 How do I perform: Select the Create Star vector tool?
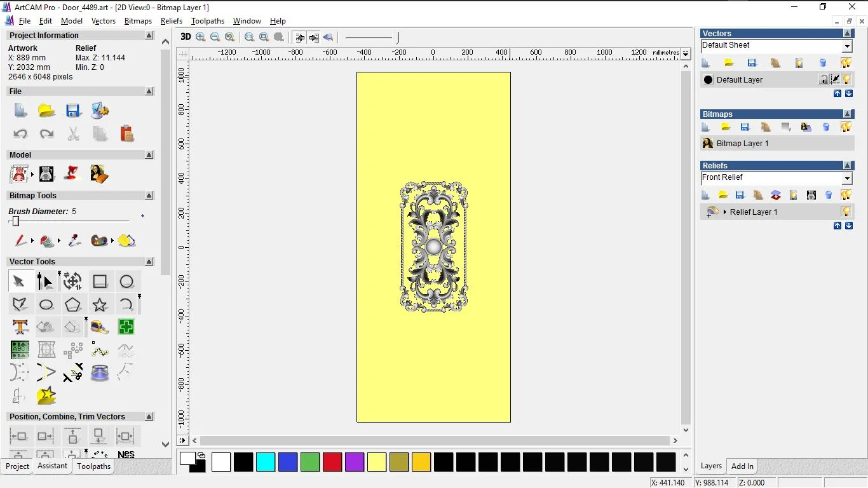click(x=100, y=305)
